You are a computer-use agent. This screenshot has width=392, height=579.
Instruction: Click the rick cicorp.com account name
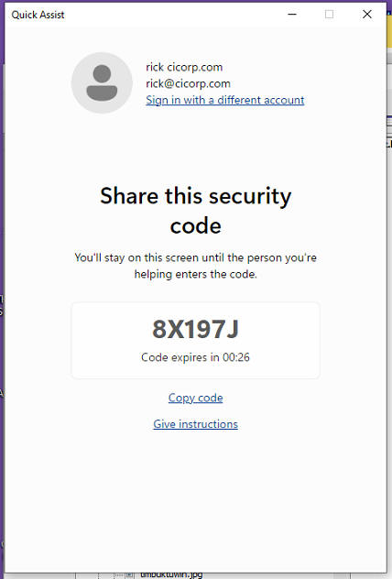click(x=184, y=67)
